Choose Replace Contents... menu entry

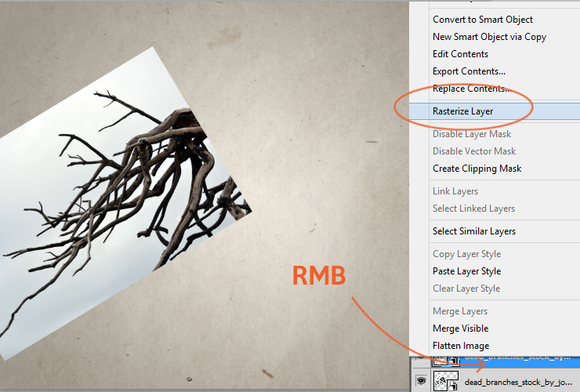[x=472, y=89]
